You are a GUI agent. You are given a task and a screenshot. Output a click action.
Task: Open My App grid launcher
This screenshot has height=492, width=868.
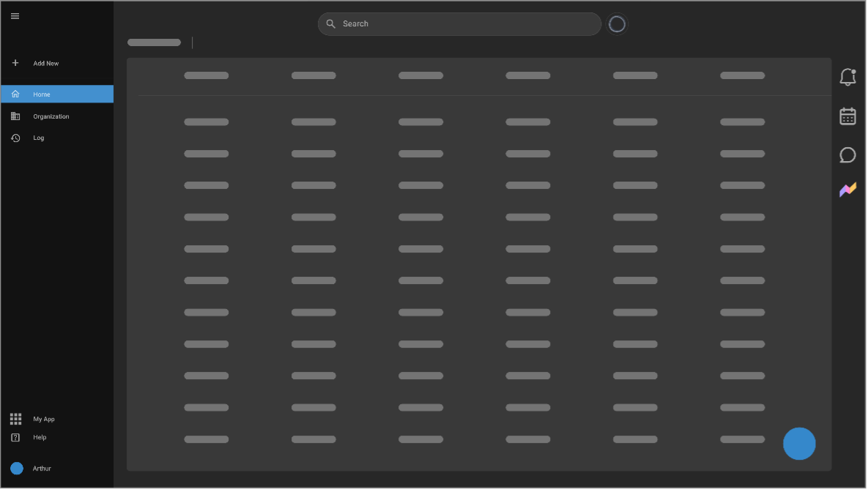tap(16, 419)
